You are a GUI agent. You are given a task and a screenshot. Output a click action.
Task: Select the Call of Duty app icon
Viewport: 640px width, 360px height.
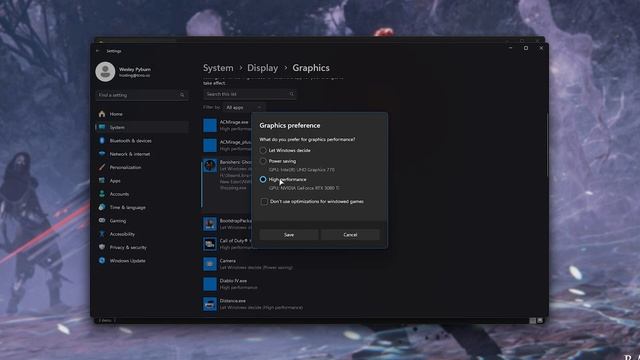[210, 244]
